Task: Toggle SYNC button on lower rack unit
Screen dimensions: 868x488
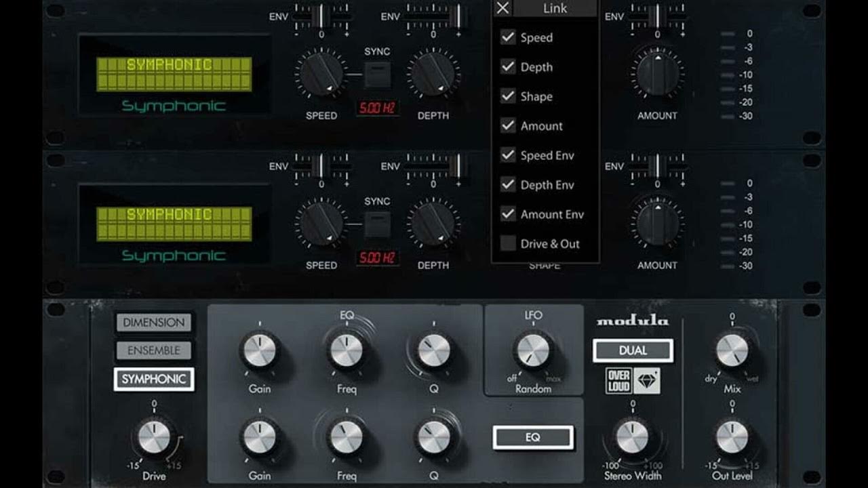Action: 377,224
